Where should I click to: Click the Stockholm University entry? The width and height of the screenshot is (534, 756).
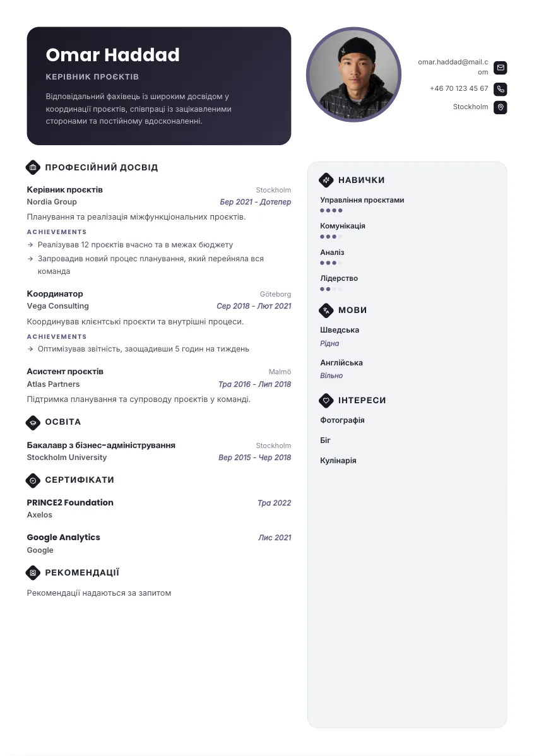[x=66, y=457]
